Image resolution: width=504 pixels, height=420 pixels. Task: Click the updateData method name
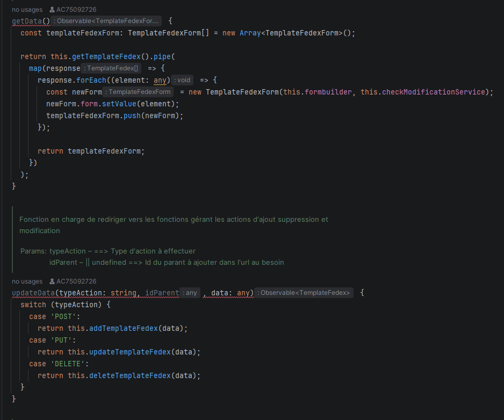click(x=33, y=293)
